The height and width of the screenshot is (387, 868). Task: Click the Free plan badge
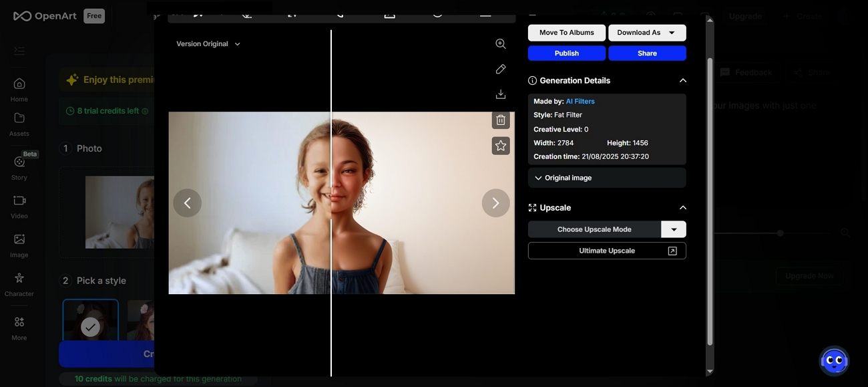(94, 15)
